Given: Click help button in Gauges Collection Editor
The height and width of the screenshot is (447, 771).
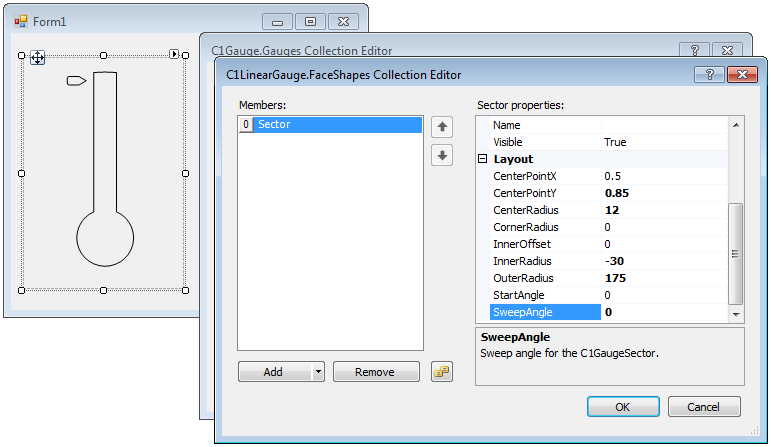Looking at the screenshot, I should click(x=694, y=50).
